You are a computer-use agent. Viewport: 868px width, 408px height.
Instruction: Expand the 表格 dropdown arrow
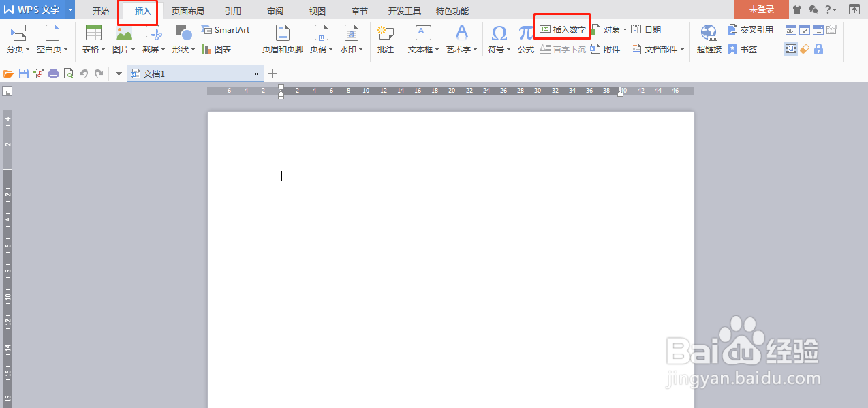pyautogui.click(x=103, y=50)
